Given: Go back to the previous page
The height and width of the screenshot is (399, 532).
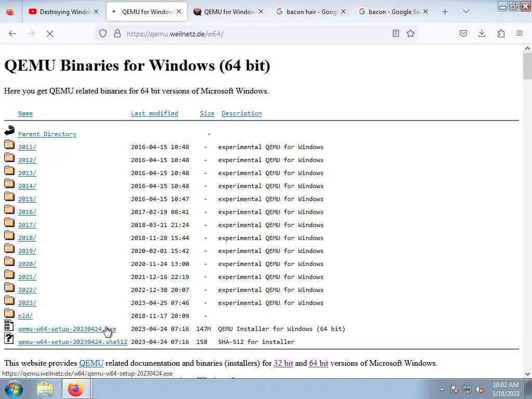Looking at the screenshot, I should (x=12, y=34).
